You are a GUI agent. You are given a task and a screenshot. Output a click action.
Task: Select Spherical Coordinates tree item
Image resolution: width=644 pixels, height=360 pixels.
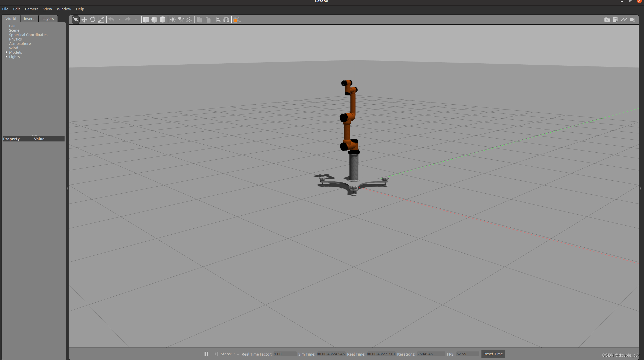tap(28, 35)
